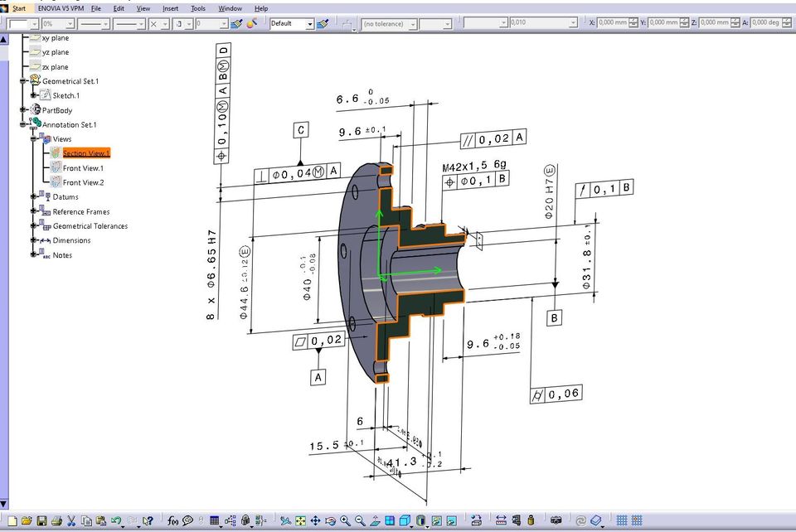The width and height of the screenshot is (796, 532).
Task: Click the Capture camera icon
Action: (x=556, y=520)
